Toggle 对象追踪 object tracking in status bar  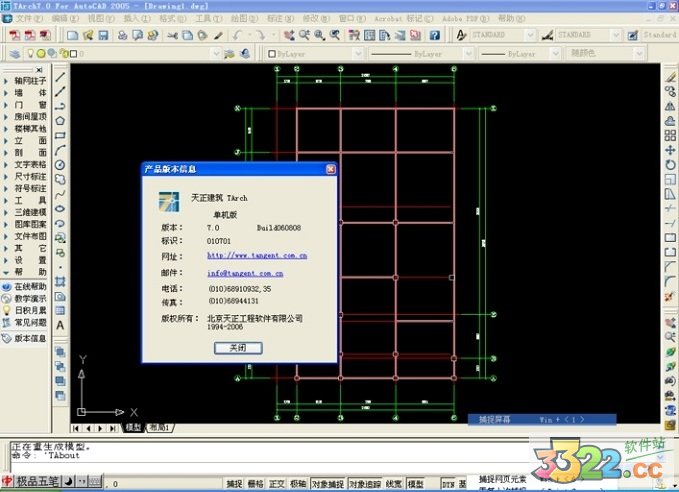(x=365, y=484)
